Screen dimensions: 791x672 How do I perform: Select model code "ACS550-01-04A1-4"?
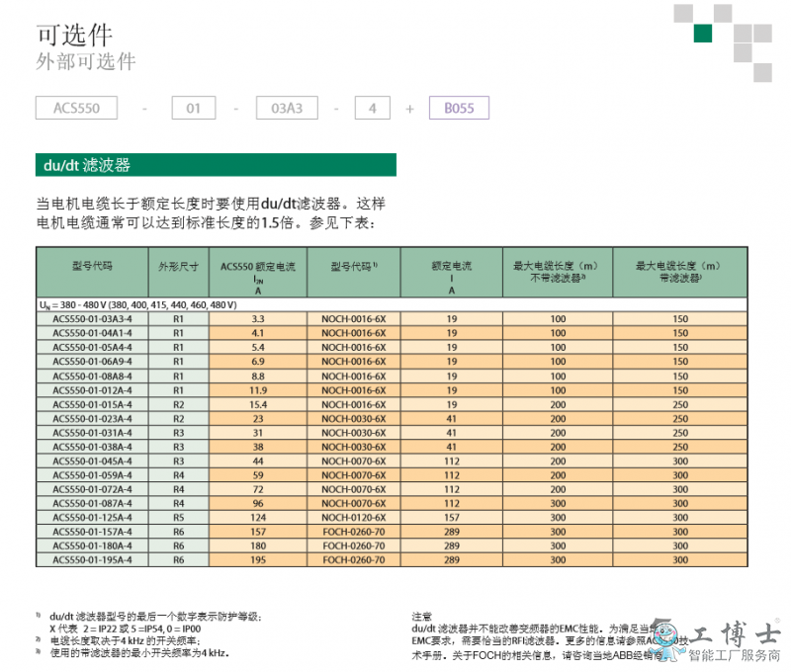pos(92,333)
